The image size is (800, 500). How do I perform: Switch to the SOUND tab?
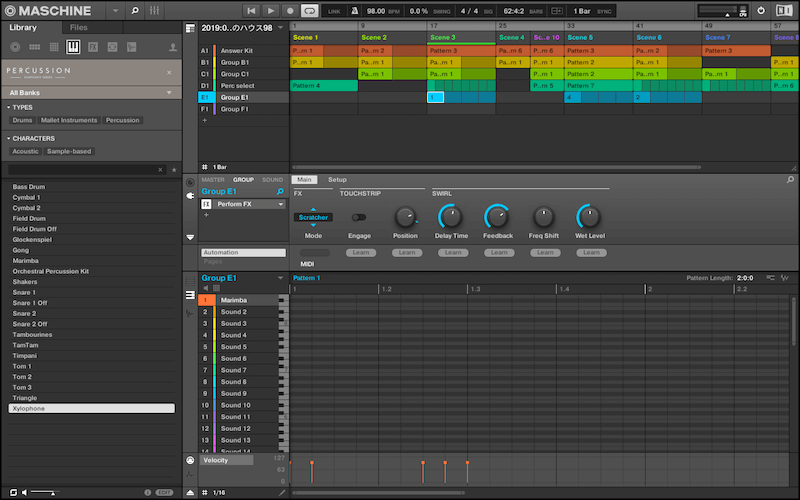pyautogui.click(x=272, y=180)
